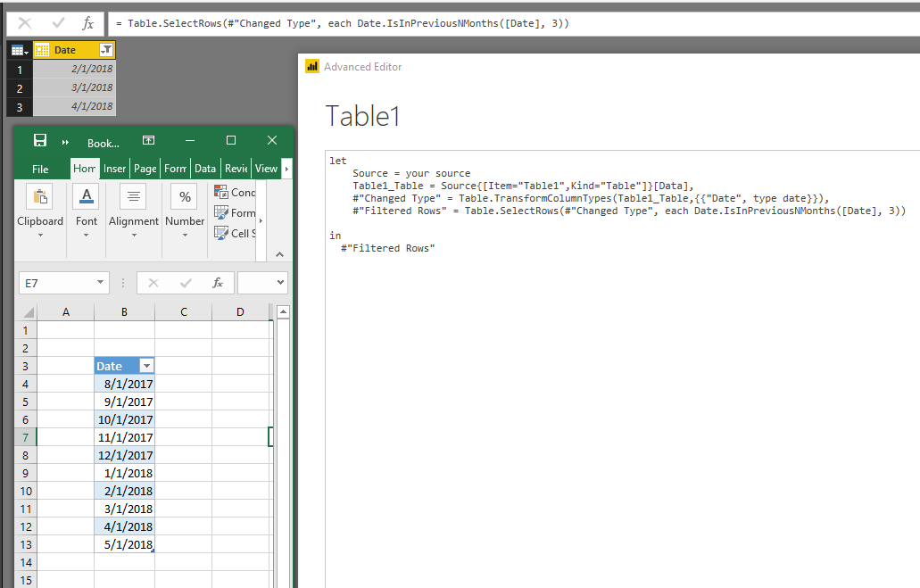Save the Excel workbook
The width and height of the screenshot is (920, 588).
pos(40,140)
